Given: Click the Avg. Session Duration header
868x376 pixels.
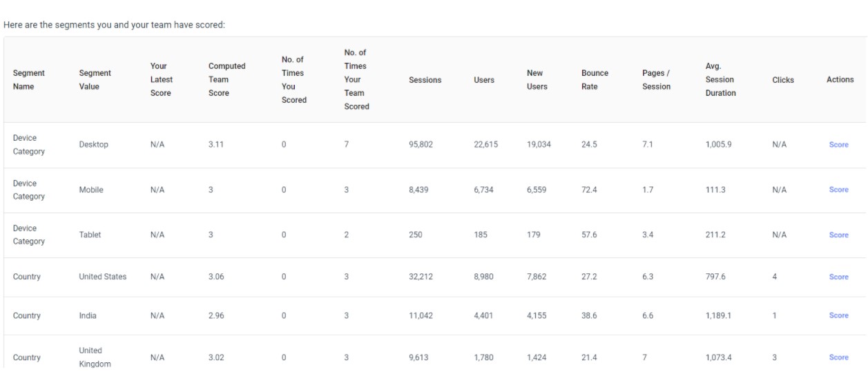Looking at the screenshot, I should tap(720, 80).
